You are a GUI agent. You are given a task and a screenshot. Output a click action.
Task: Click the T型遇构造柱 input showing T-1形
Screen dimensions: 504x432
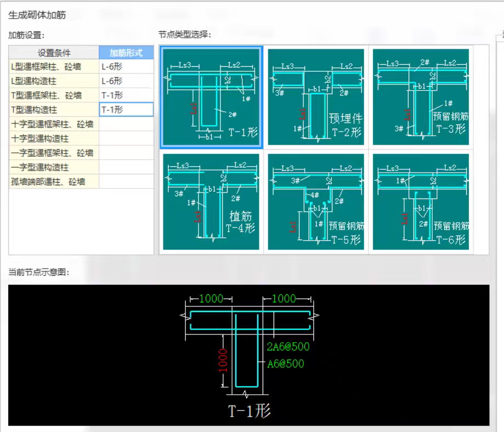click(x=125, y=109)
